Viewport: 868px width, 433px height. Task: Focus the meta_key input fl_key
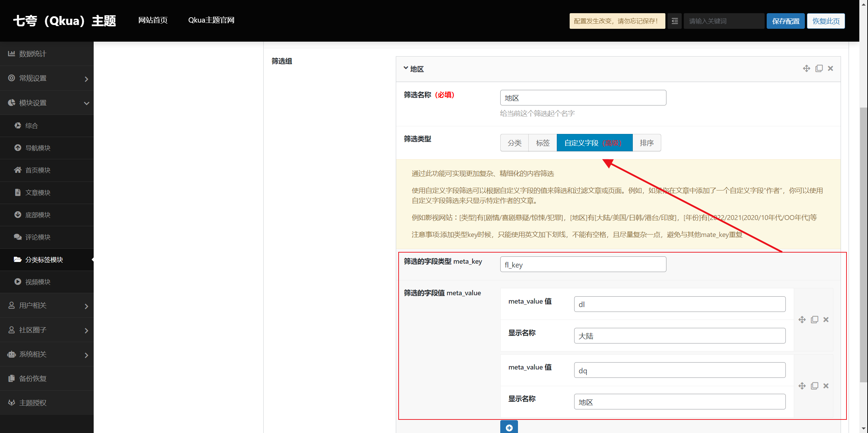[583, 264]
